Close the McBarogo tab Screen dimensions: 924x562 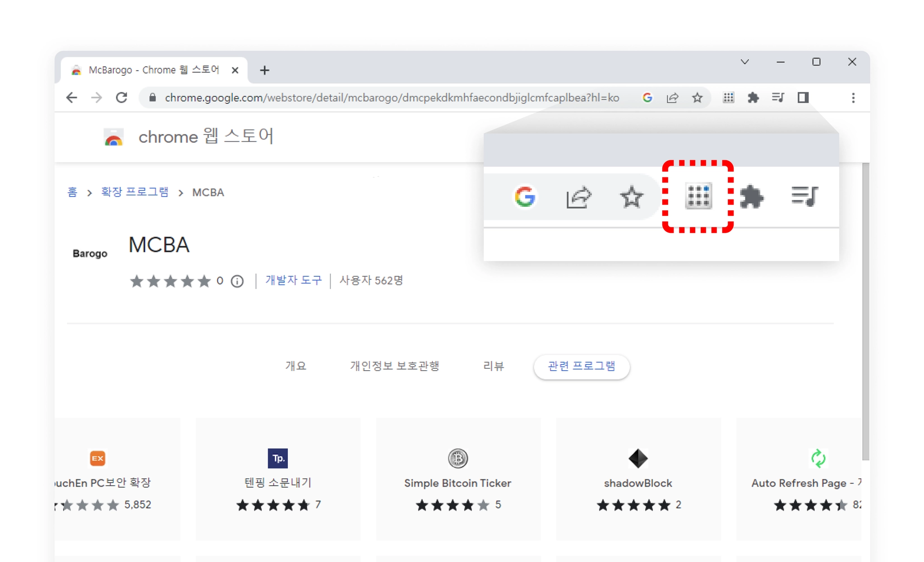(x=235, y=70)
